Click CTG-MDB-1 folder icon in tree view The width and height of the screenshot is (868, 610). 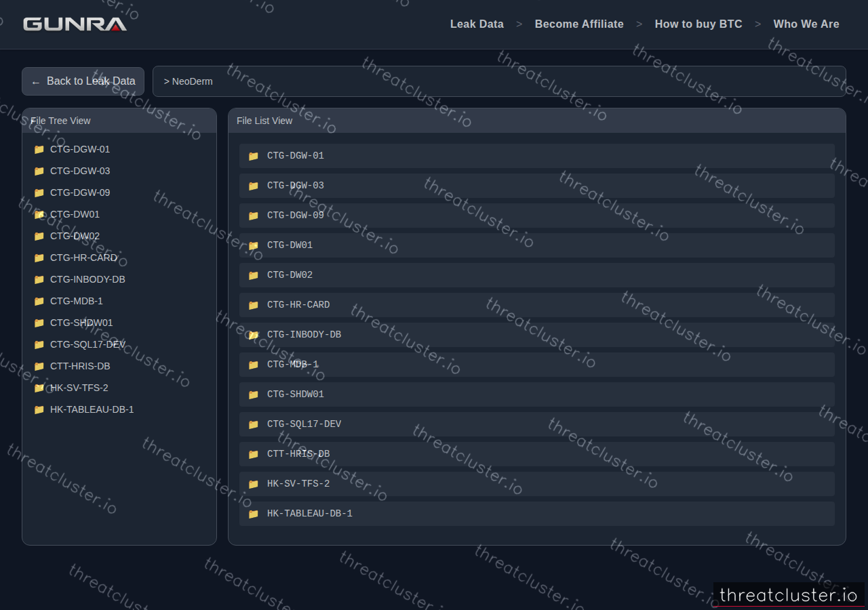pos(39,301)
